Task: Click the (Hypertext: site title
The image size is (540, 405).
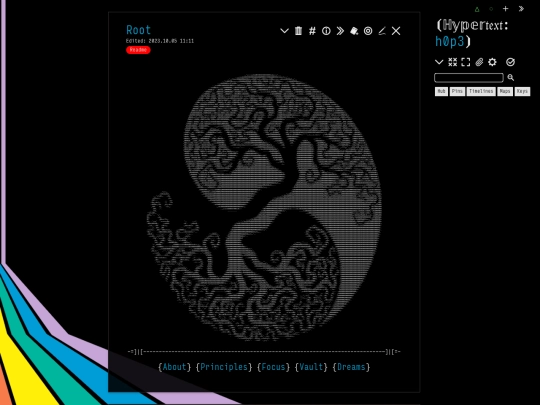Action: pyautogui.click(x=472, y=25)
